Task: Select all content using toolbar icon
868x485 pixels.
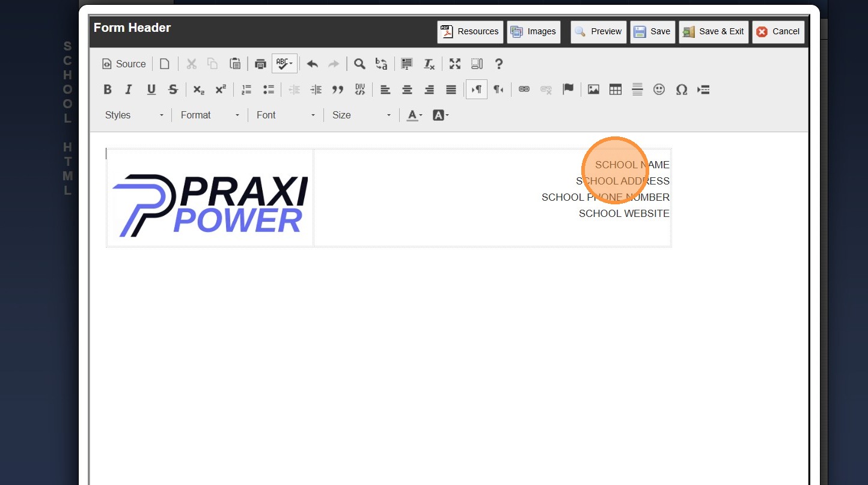Action: pos(407,64)
